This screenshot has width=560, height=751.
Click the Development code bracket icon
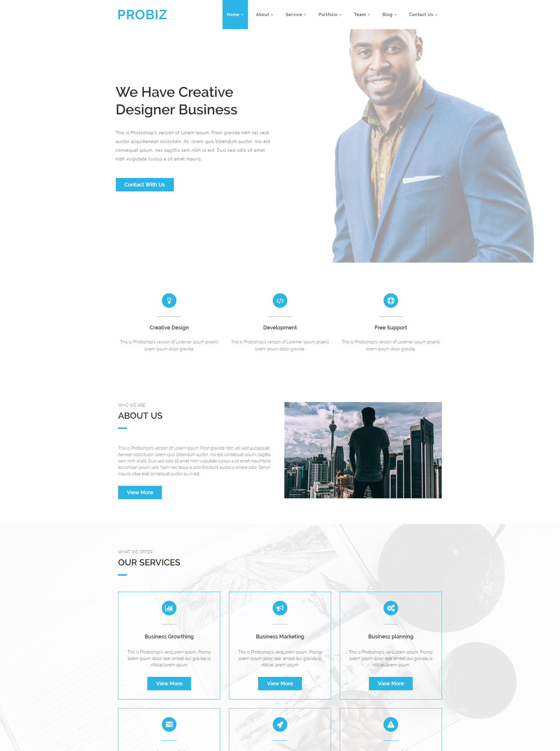[280, 300]
